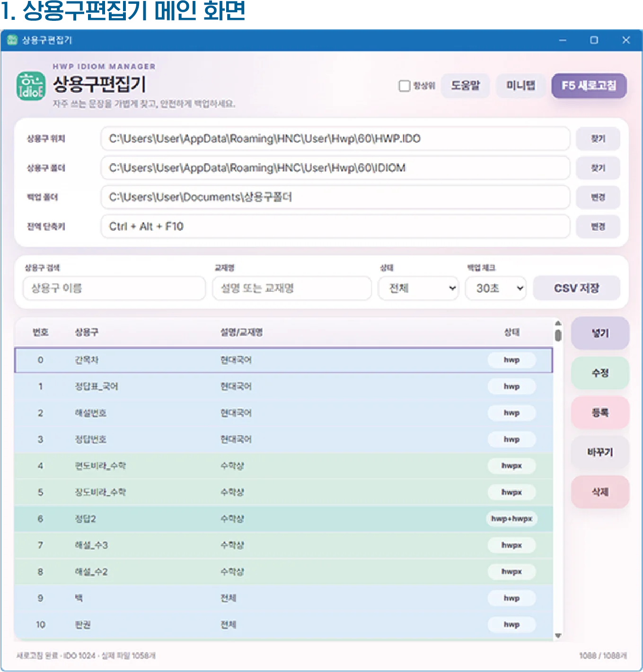This screenshot has height=672, width=643.
Task: Click the hwp badge in row 10
Action: (x=511, y=625)
